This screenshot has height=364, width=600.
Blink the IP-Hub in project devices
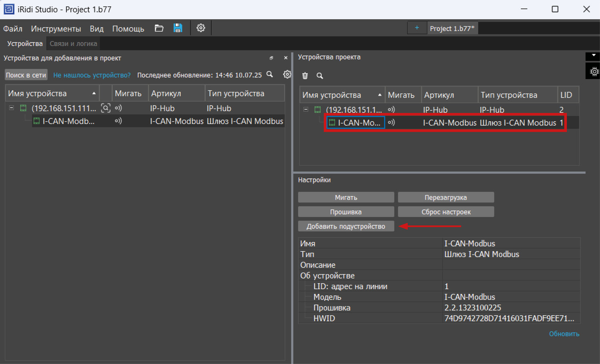tap(391, 110)
